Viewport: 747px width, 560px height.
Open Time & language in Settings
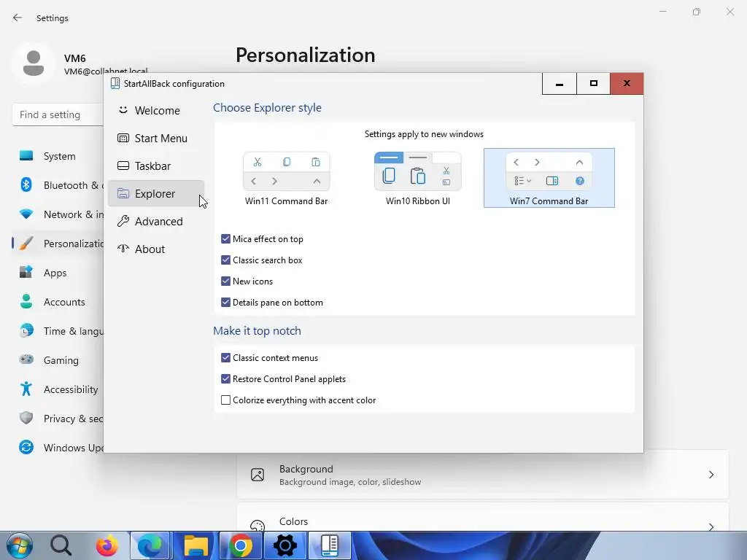(x=58, y=331)
